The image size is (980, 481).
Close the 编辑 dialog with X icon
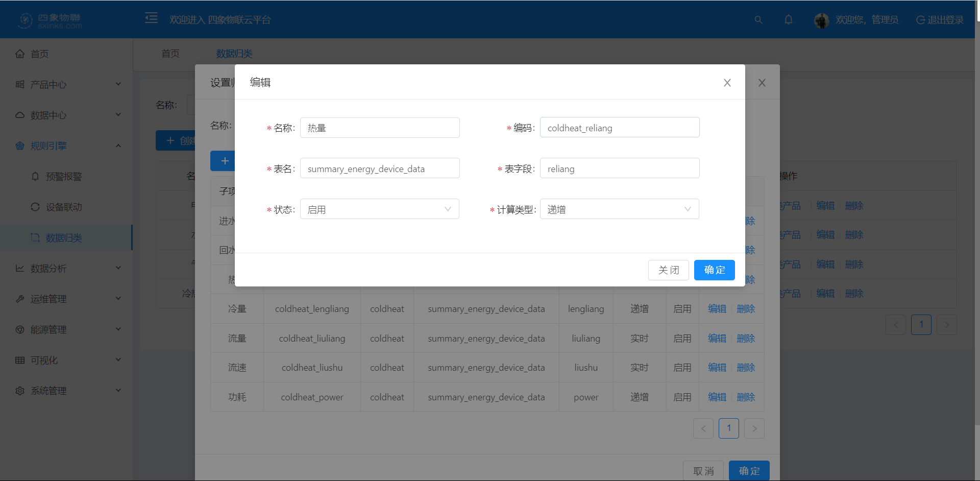727,83
